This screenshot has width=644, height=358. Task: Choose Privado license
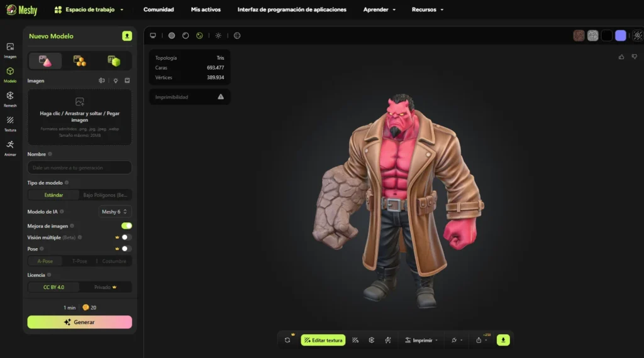point(105,288)
